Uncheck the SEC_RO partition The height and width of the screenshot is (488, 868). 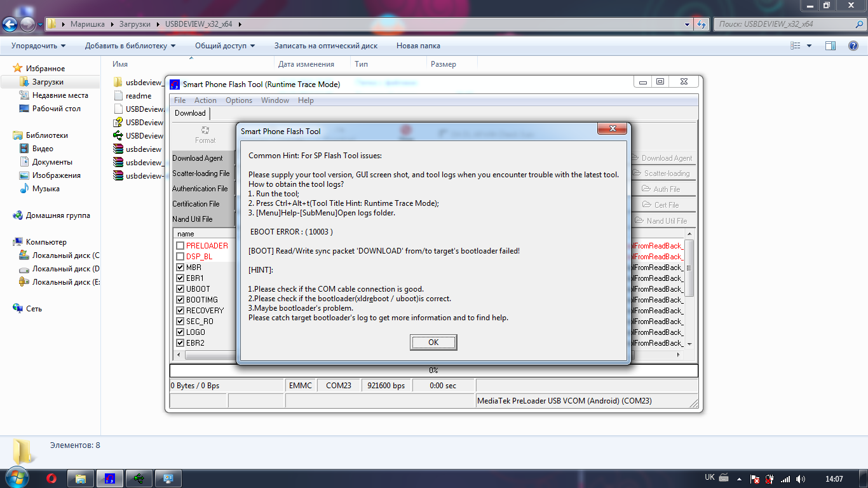point(180,322)
